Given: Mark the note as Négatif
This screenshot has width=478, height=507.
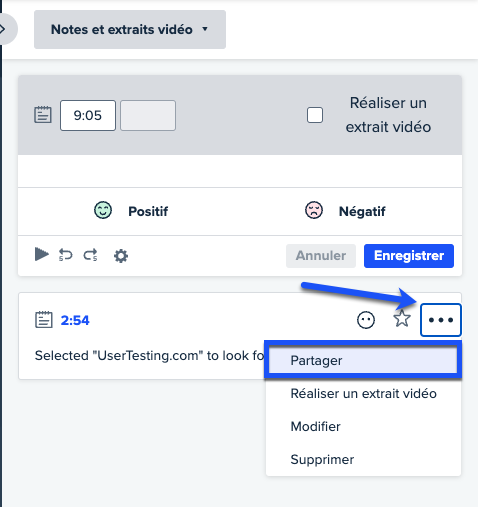Looking at the screenshot, I should click(x=345, y=211).
